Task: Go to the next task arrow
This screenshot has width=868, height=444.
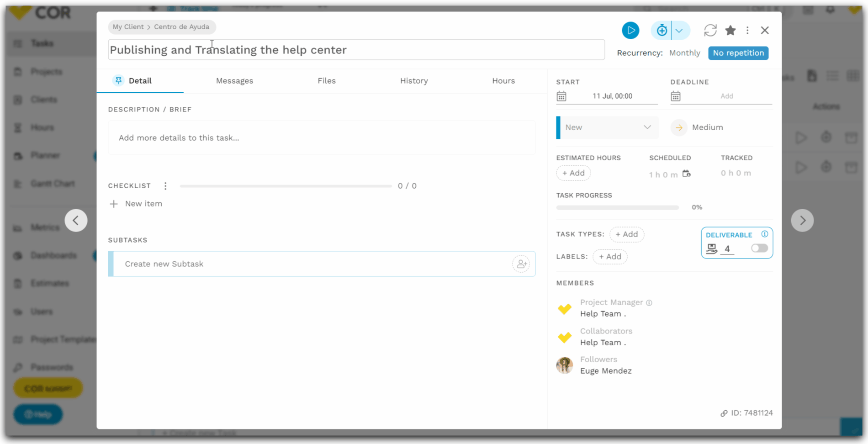Action: point(802,220)
